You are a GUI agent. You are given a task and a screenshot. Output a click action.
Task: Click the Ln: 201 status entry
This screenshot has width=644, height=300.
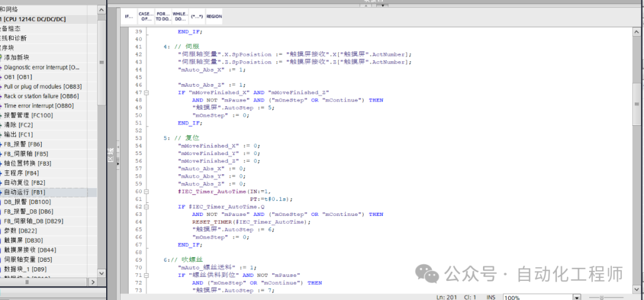click(x=448, y=297)
